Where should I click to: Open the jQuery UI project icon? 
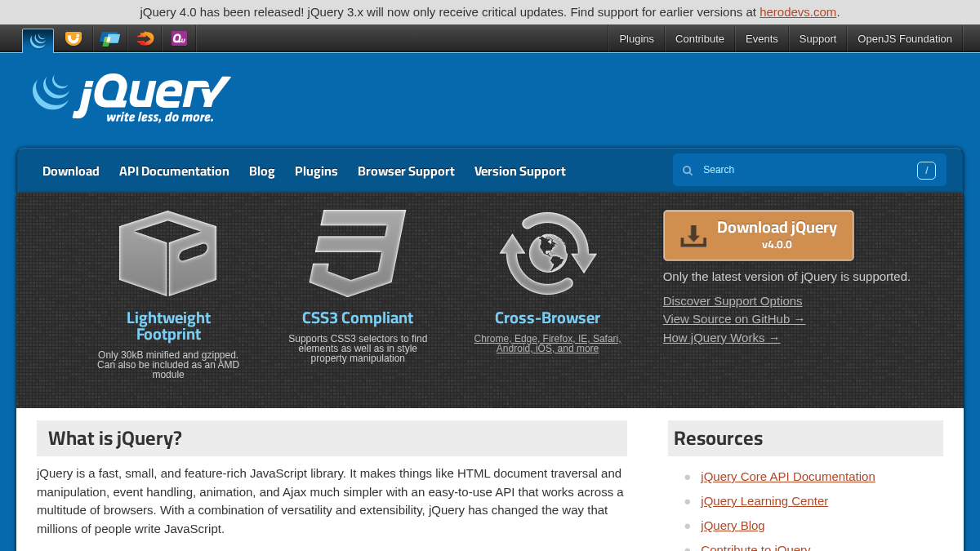pyautogui.click(x=73, y=38)
